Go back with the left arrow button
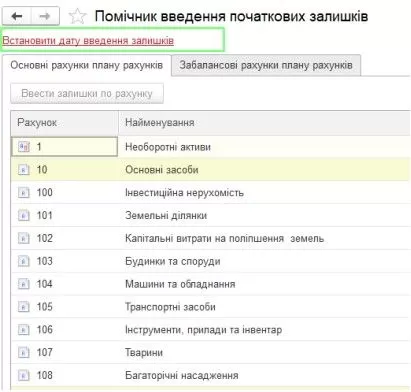Screen dimensions: 411x392 [x=17, y=16]
